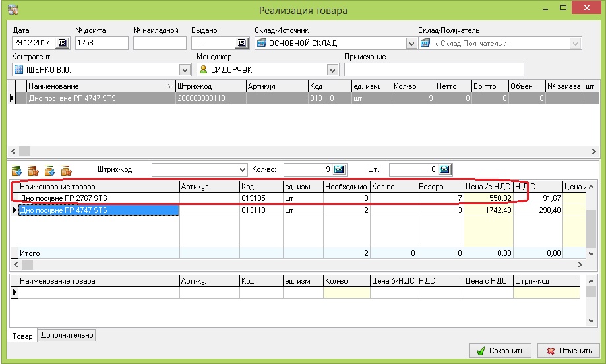Image resolution: width=606 pixels, height=364 pixels.
Task: Click the third toolbar icon with the blue arrow
Action: pos(49,171)
